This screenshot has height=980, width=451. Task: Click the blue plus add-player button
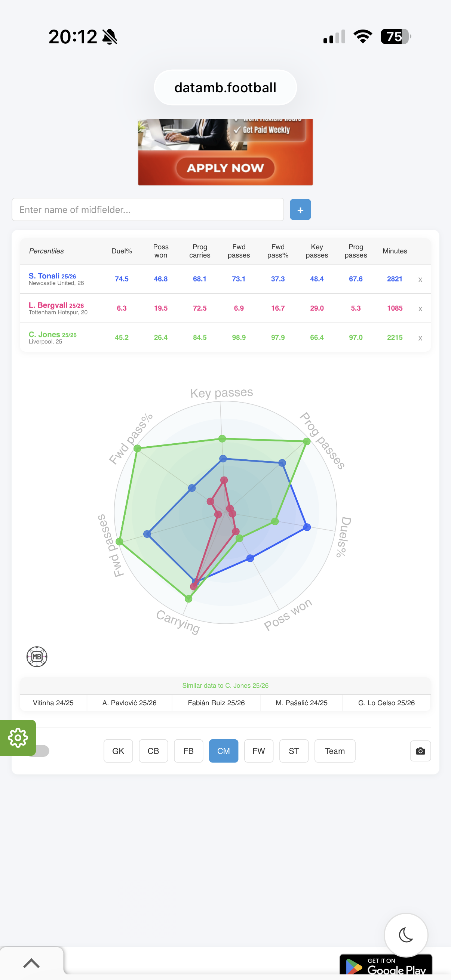pyautogui.click(x=300, y=210)
